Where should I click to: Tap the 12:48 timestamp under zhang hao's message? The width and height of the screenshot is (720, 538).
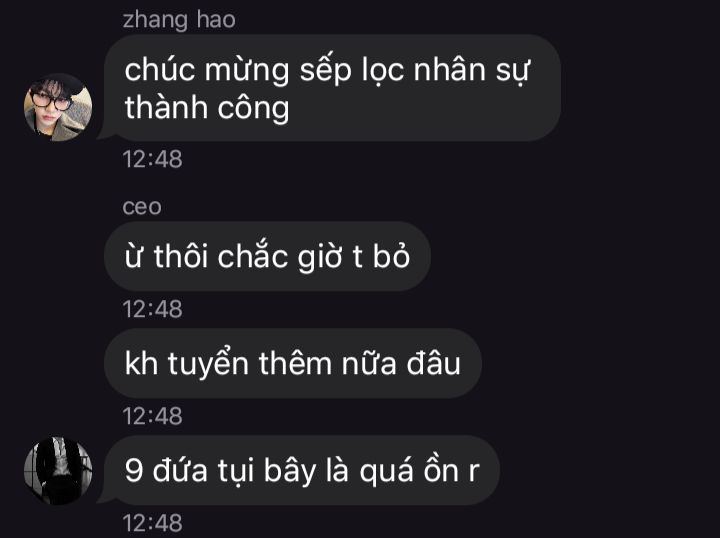pyautogui.click(x=152, y=159)
